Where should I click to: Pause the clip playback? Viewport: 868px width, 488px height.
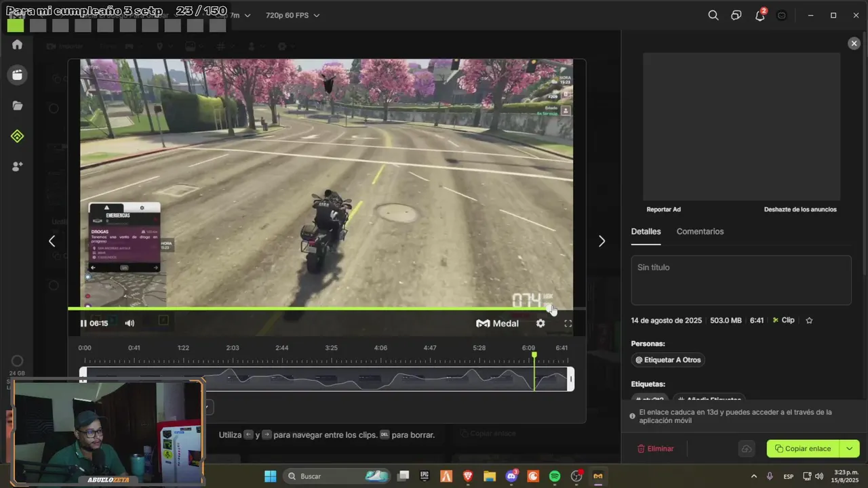[x=83, y=323]
